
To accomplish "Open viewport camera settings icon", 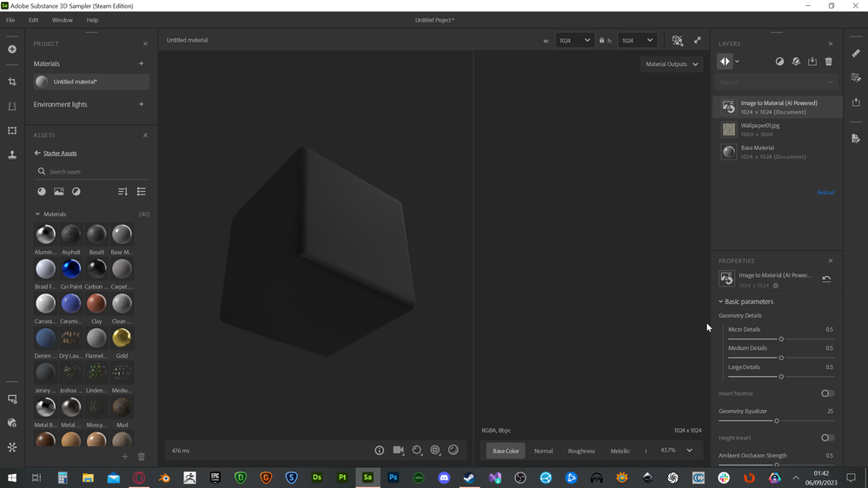I will point(398,450).
